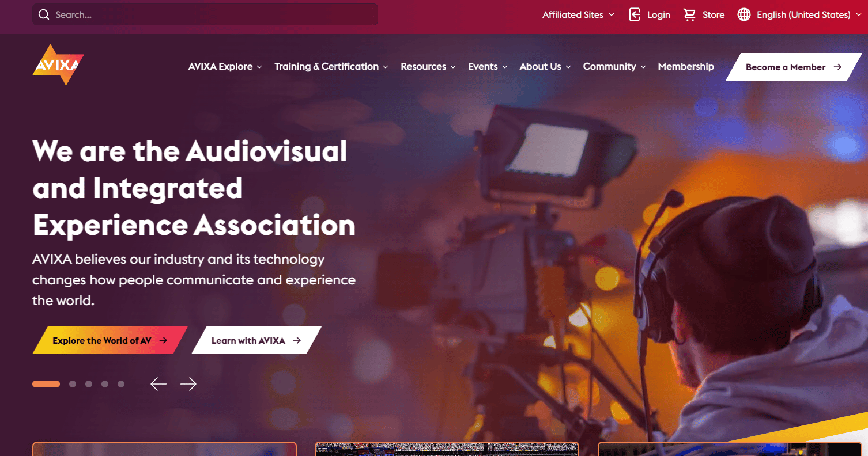Click arrow icon on Learn with AVIXA
This screenshot has height=456, width=868.
(297, 340)
